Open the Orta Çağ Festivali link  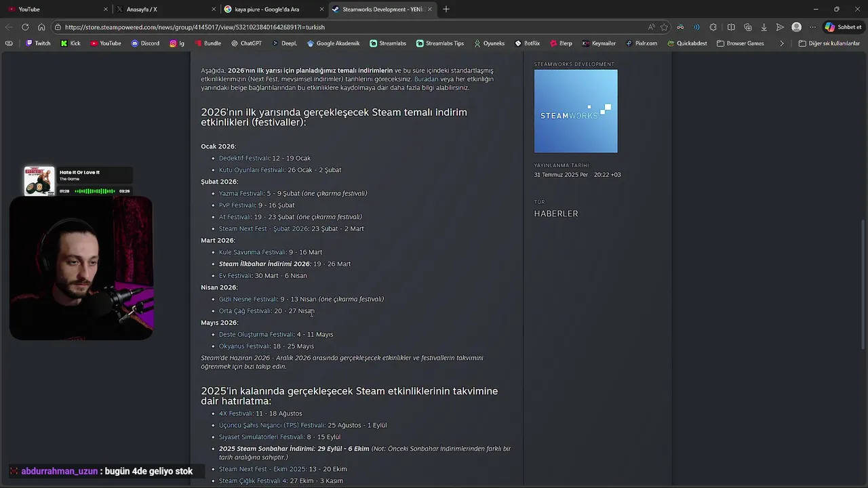[x=245, y=311]
